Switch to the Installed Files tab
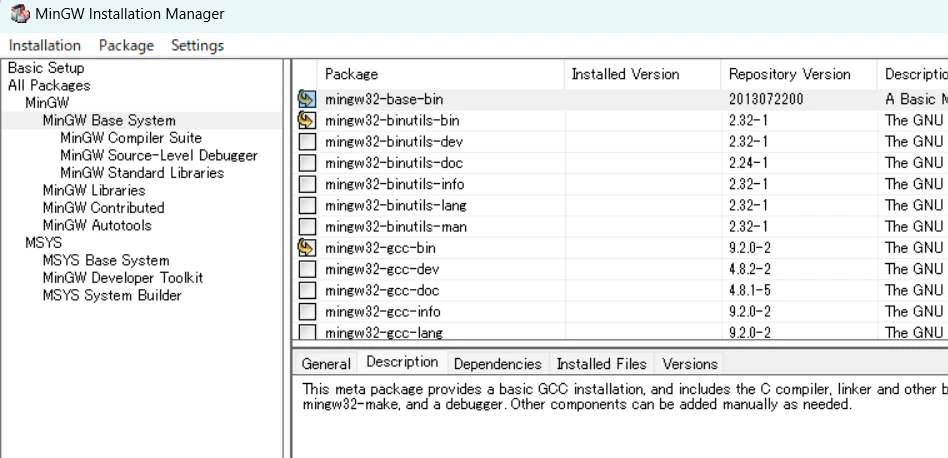 [x=602, y=364]
